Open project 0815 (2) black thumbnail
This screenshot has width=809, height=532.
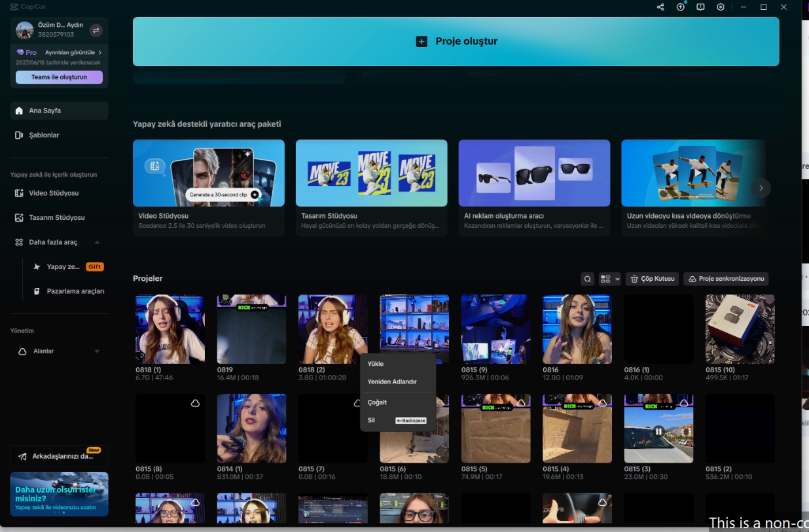point(740,429)
